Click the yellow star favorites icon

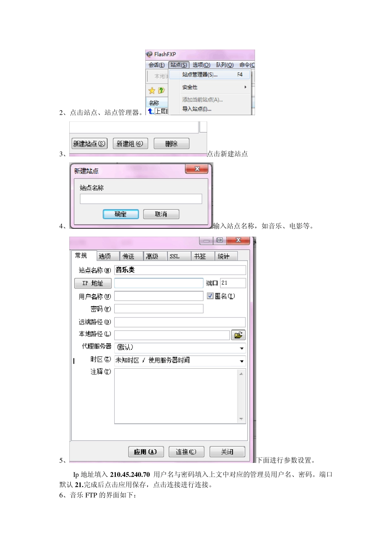pos(152,90)
